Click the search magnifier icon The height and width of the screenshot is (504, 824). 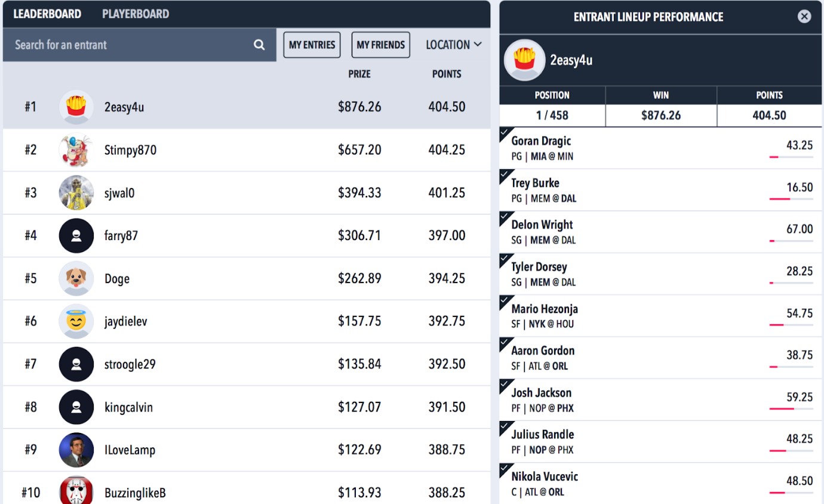coord(259,45)
